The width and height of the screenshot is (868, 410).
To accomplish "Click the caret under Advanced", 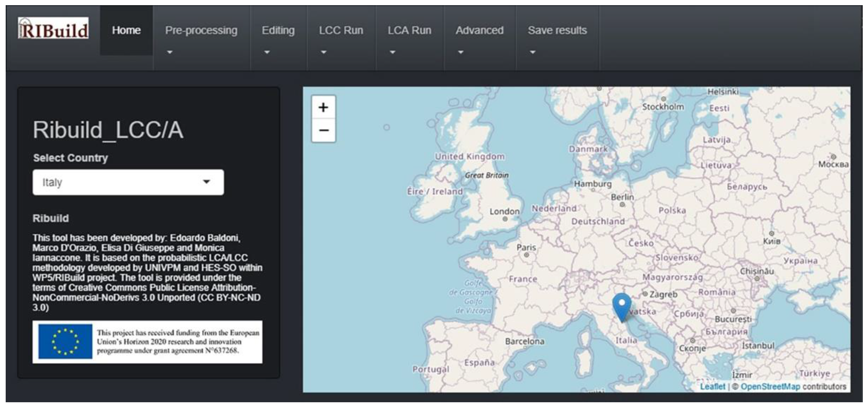I will (461, 52).
